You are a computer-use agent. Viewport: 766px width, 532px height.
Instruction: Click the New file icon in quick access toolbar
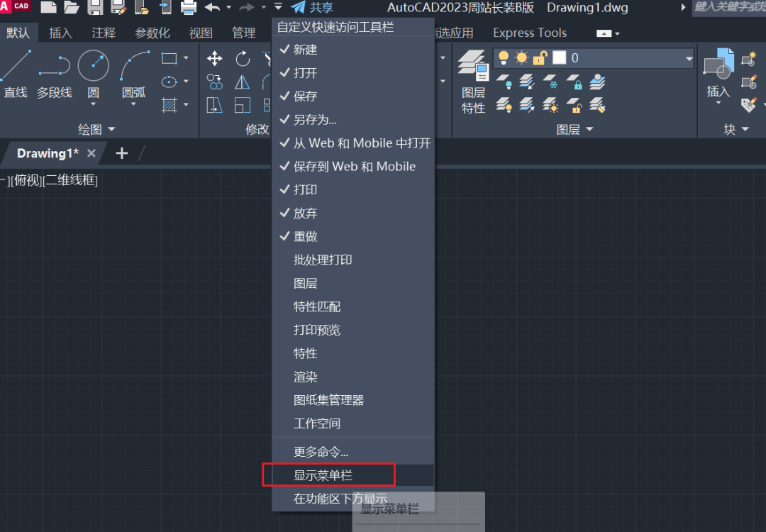[48, 7]
